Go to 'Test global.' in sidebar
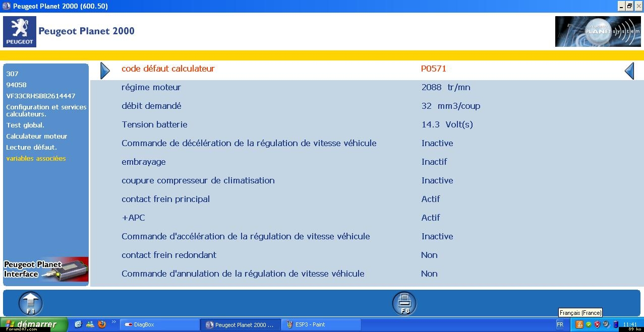This screenshot has width=644, height=332. point(25,125)
